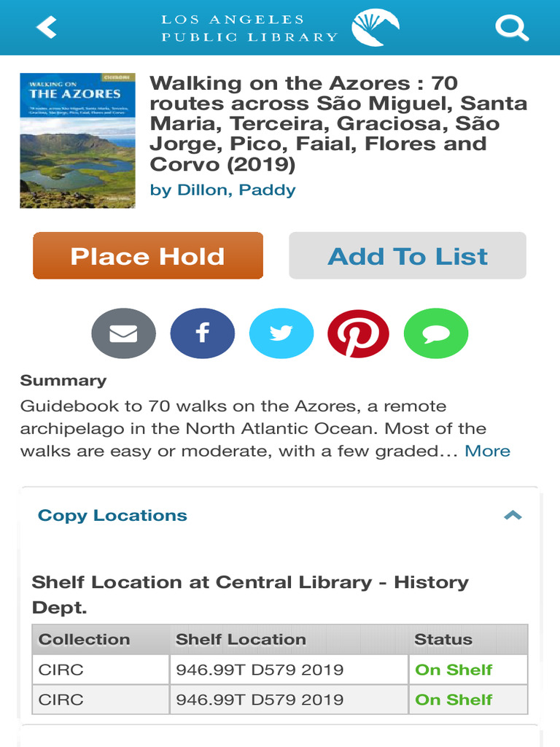Open author link Dillon, Paddy
The image size is (560, 747).
(222, 190)
